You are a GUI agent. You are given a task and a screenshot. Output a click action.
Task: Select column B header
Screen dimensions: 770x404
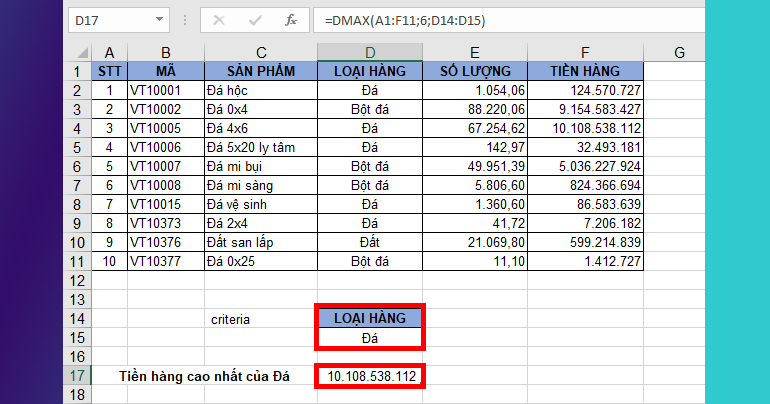tap(166, 53)
